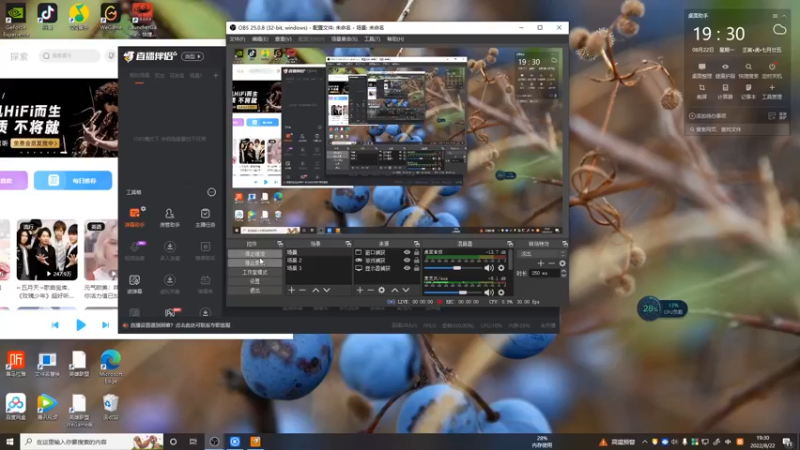
Task: Open the 查看(V) menu in OBS
Action: pos(283,39)
